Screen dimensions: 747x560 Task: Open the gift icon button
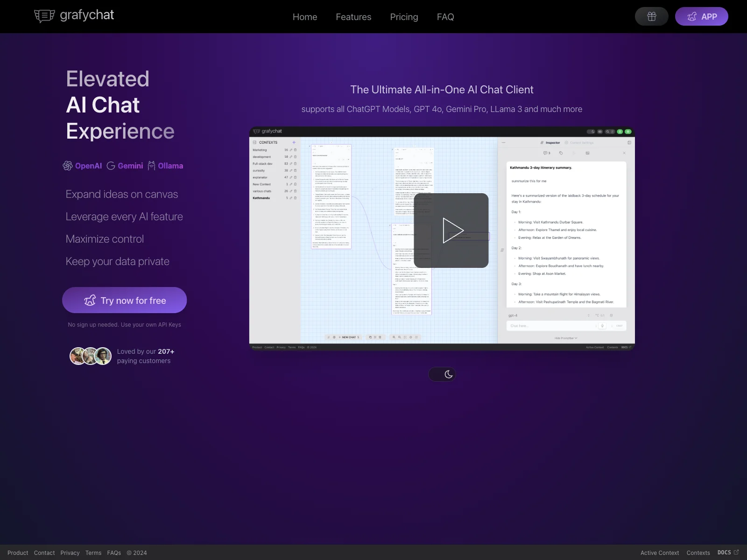coord(652,16)
